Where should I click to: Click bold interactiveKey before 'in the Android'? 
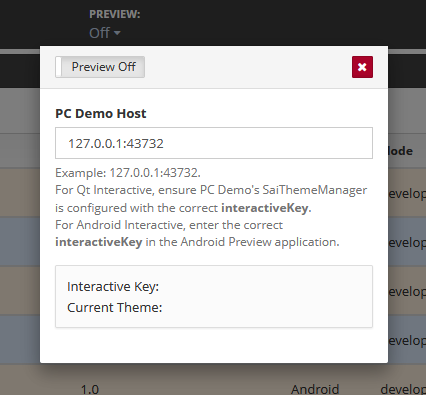99,242
